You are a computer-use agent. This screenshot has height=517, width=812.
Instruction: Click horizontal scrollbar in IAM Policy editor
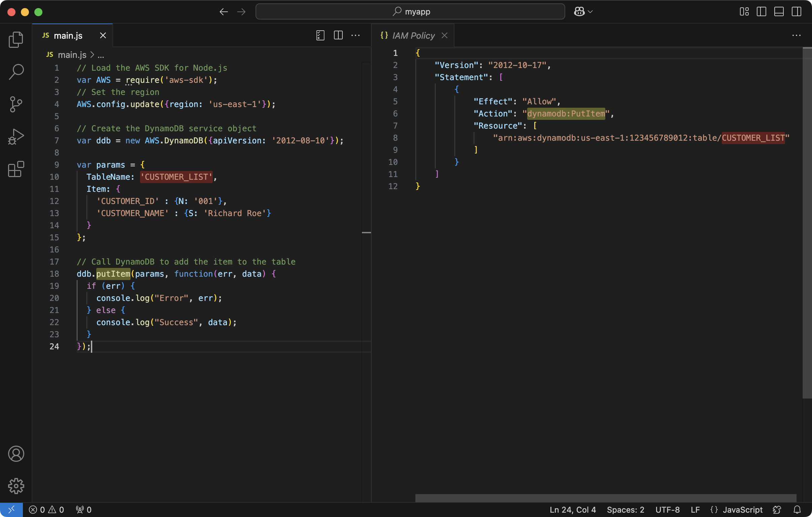pos(605,498)
